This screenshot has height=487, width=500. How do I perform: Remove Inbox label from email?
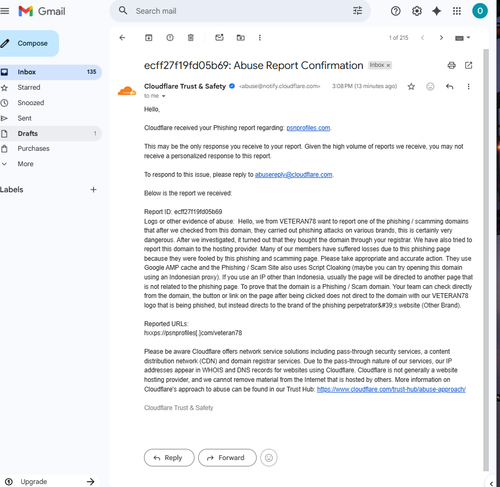click(388, 65)
